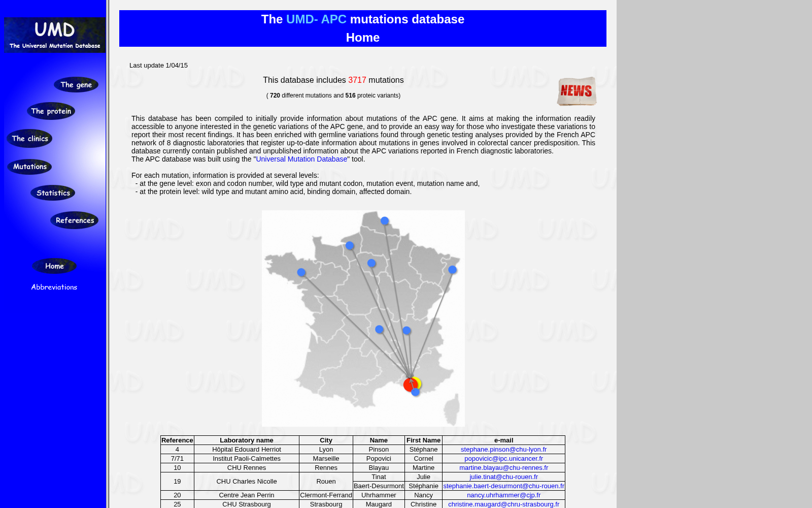Click the 'Last update 1/04/15' text
Viewport: 812px width, 508px height.
coord(158,66)
